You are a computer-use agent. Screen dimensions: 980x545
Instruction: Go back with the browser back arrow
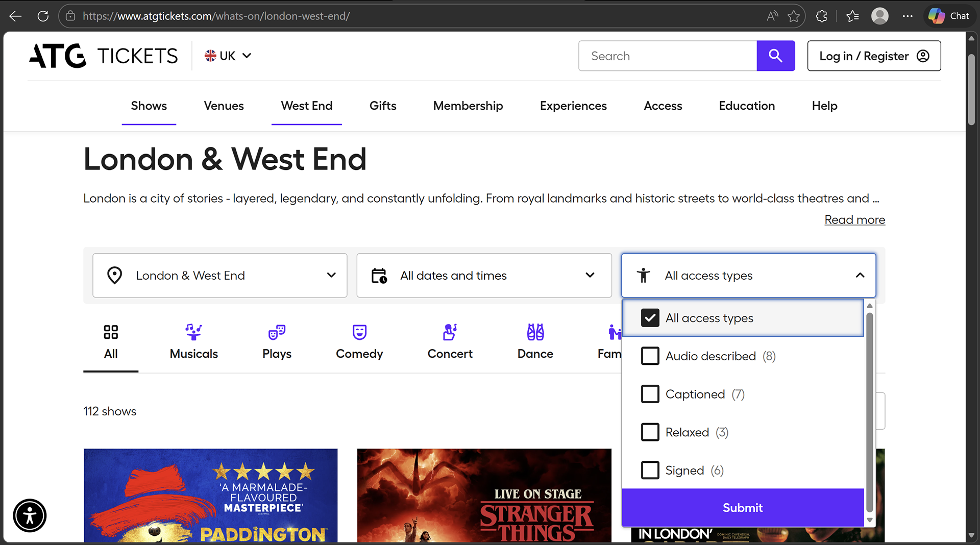15,16
